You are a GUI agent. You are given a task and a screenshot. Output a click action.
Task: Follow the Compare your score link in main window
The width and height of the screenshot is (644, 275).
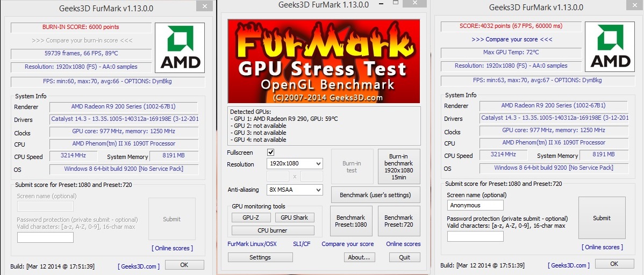[x=347, y=244]
